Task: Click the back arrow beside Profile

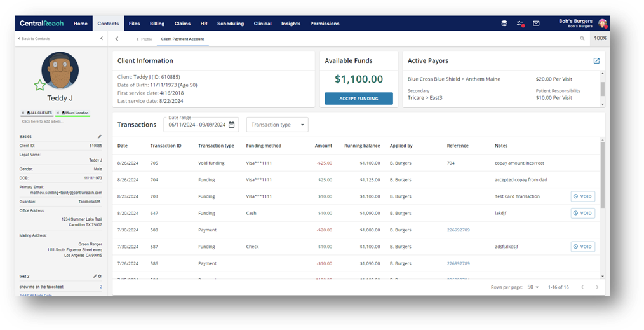Action: pos(117,39)
